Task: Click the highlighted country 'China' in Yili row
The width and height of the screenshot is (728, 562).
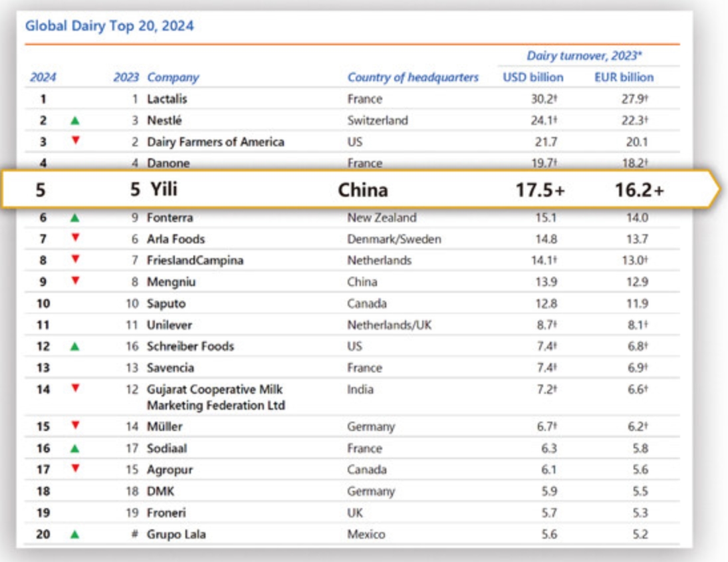Action: 363,190
